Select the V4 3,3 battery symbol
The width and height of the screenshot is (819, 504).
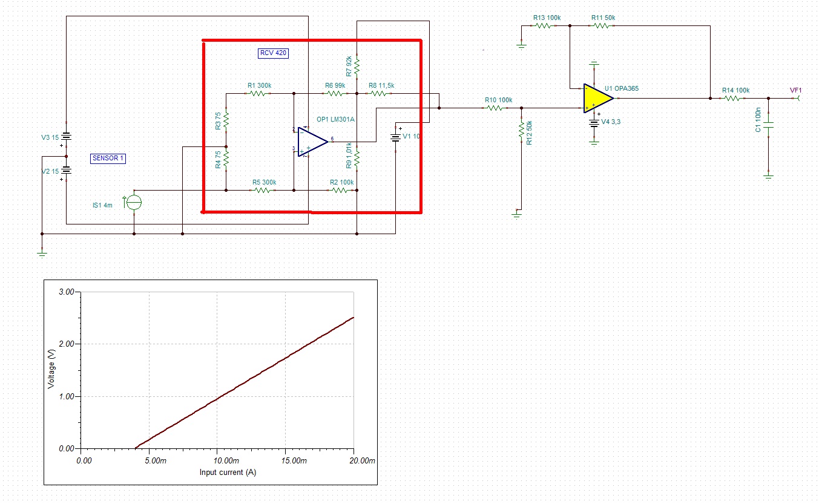pos(594,122)
